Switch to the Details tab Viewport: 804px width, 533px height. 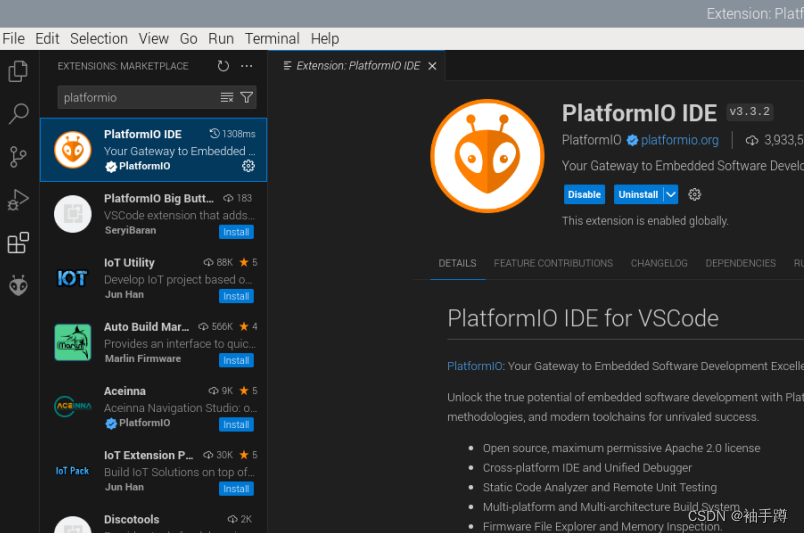457,263
